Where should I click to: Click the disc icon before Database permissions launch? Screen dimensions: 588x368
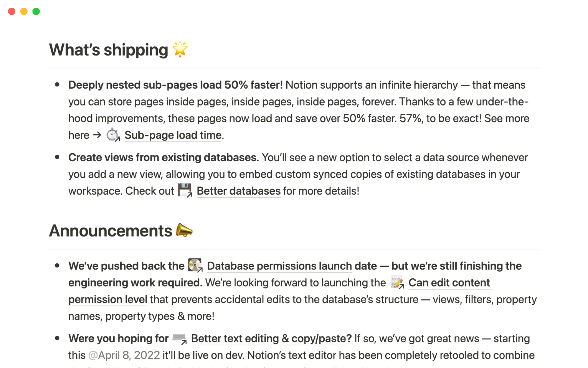click(195, 265)
